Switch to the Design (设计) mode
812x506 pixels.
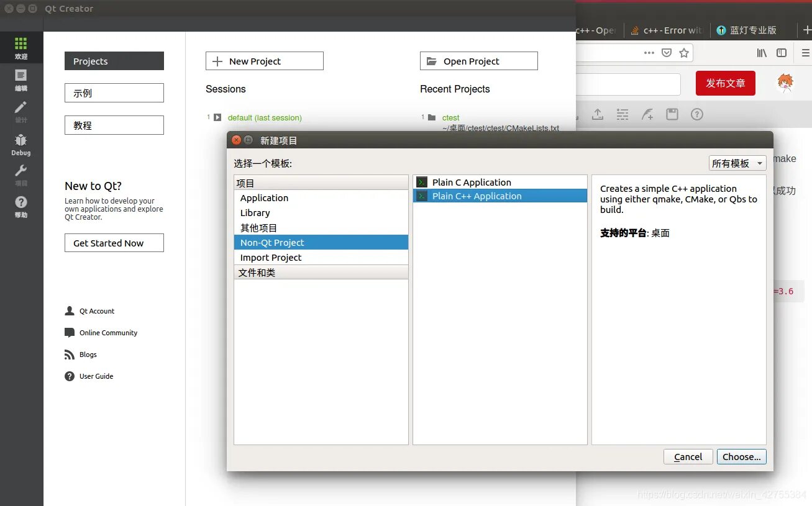(21, 112)
